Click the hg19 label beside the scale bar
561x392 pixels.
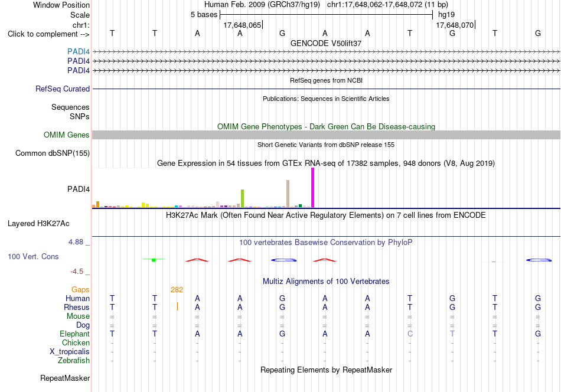[x=446, y=15]
